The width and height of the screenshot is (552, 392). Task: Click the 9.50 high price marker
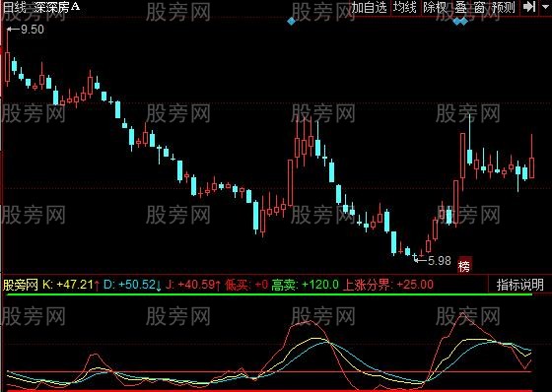click(x=26, y=30)
